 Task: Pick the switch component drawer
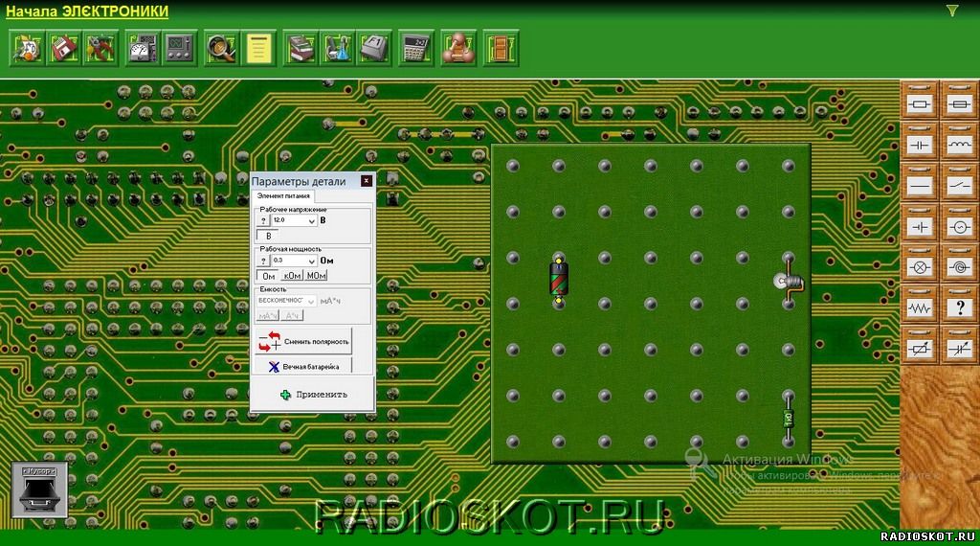(x=959, y=185)
